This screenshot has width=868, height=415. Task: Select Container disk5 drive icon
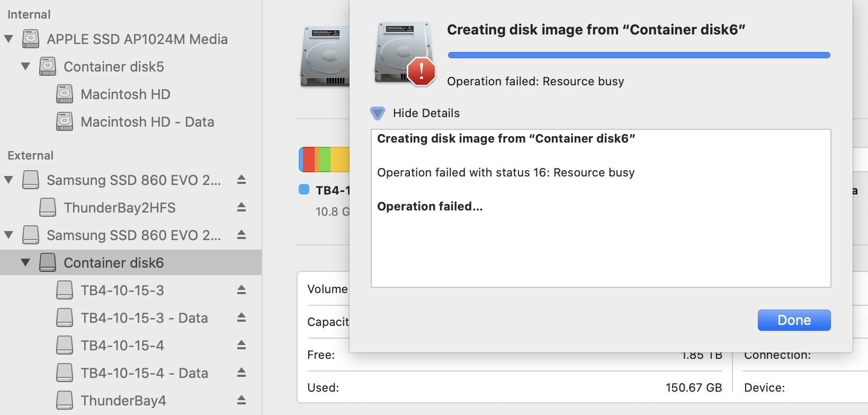coord(48,66)
